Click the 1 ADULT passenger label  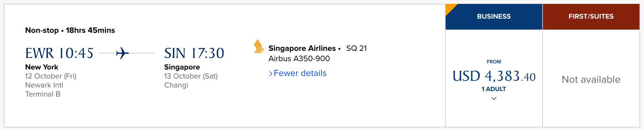[494, 89]
